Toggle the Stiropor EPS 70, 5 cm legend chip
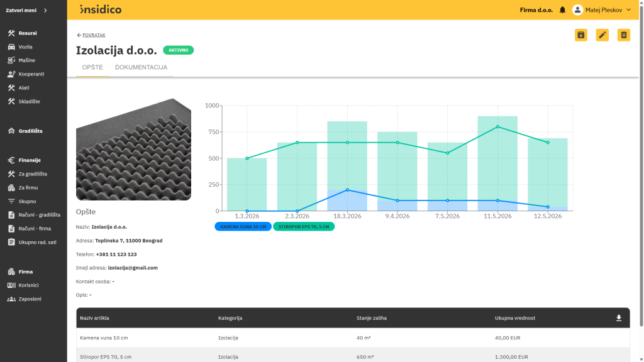The height and width of the screenshot is (362, 644). 304,226
